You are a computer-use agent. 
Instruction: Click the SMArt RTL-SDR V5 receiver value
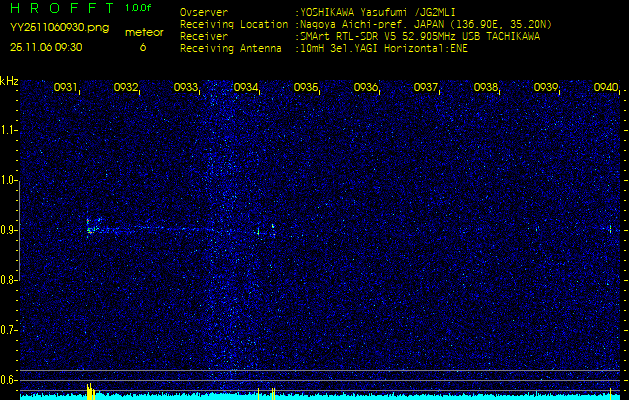(x=417, y=37)
